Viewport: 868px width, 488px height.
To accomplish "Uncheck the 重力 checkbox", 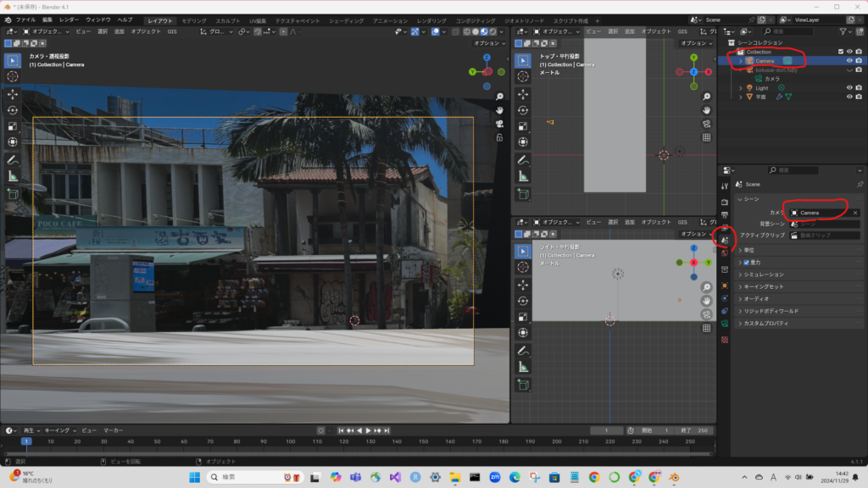I will [x=747, y=263].
